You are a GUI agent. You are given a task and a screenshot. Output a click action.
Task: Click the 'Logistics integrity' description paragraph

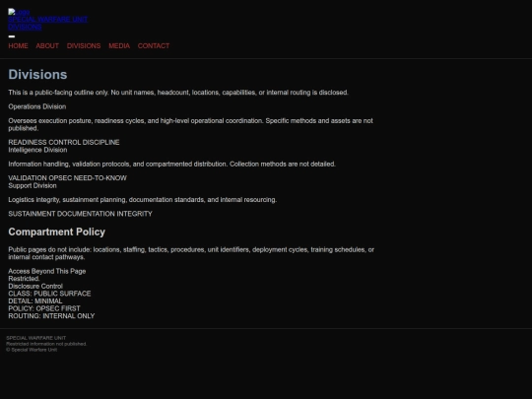click(x=143, y=199)
